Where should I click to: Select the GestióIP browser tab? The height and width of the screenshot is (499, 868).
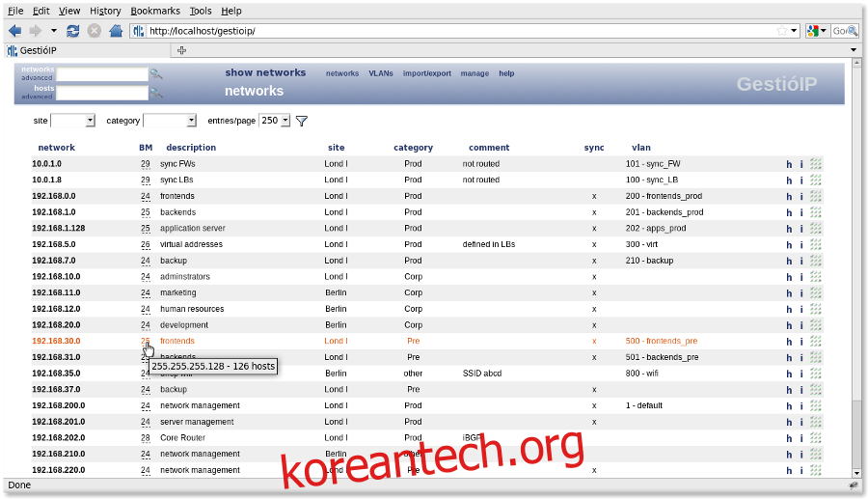[89, 50]
